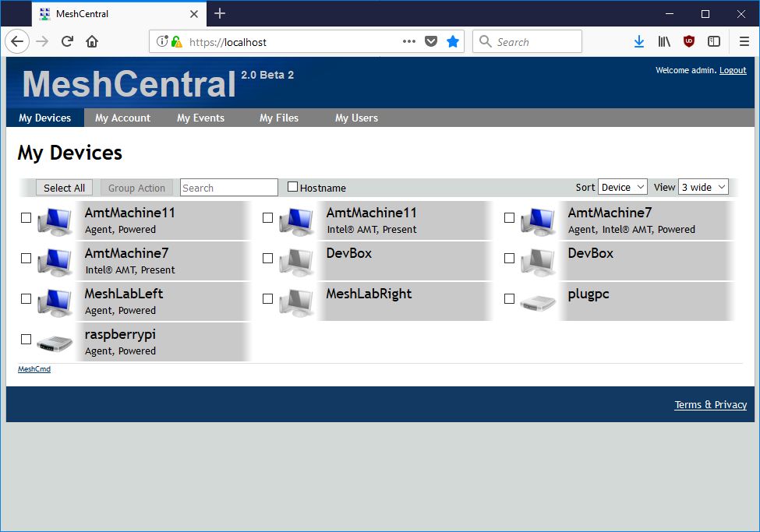The image size is (760, 532).
Task: Click the browser home icon
Action: [92, 42]
